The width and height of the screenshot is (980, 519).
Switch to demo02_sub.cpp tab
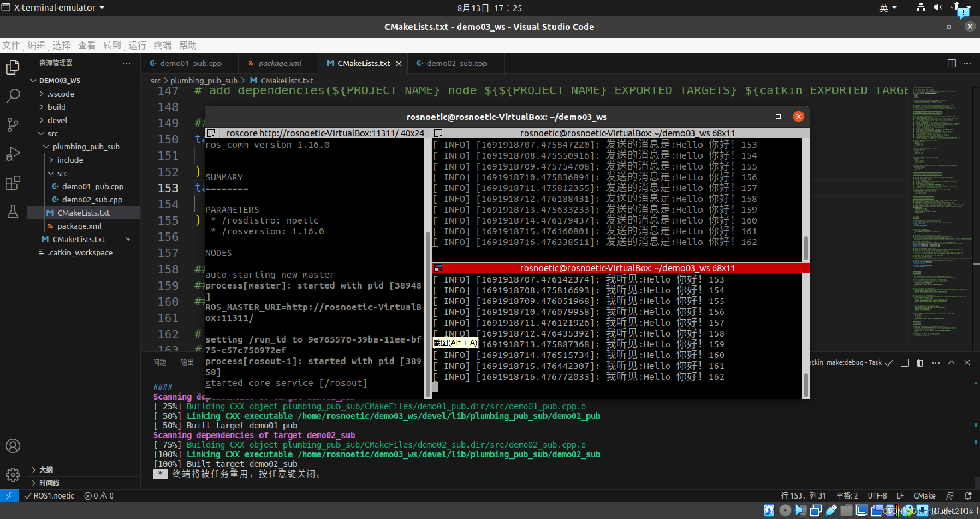(x=456, y=63)
